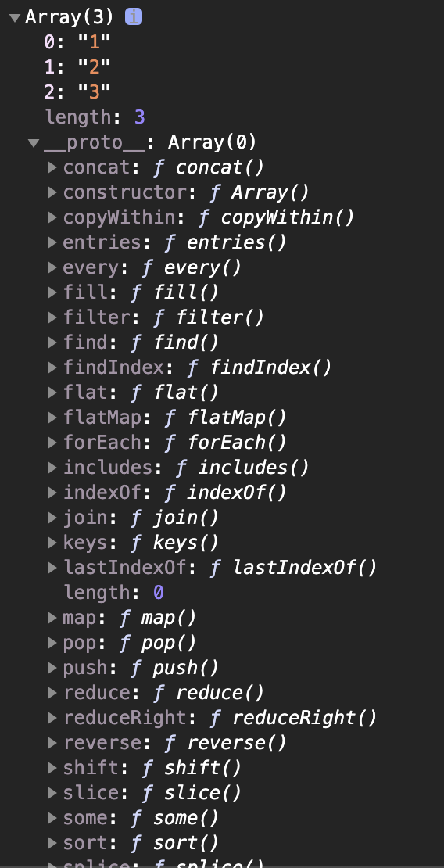Screen dimensions: 444x868
Task: Expand the copyWithin function arrow
Action: tap(52, 217)
